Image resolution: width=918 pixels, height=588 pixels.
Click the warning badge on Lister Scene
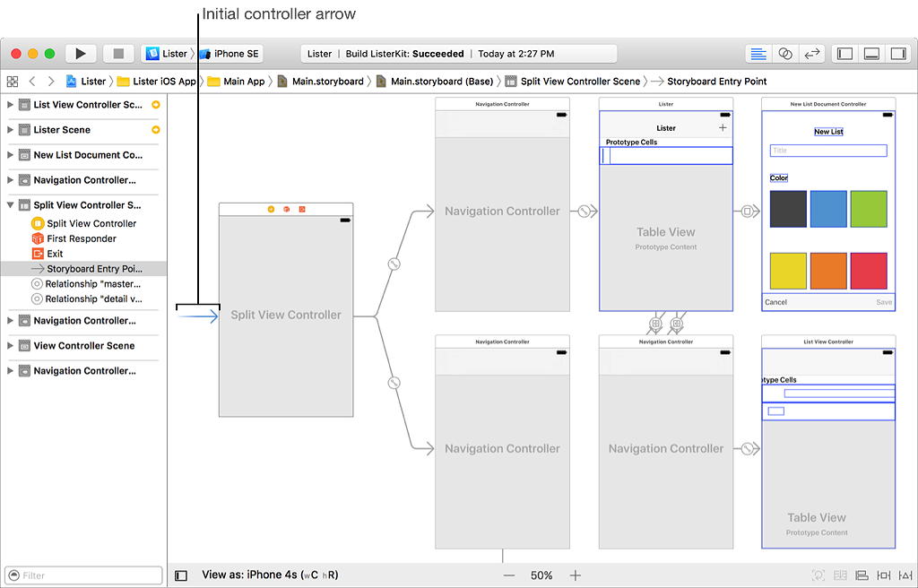click(x=156, y=130)
